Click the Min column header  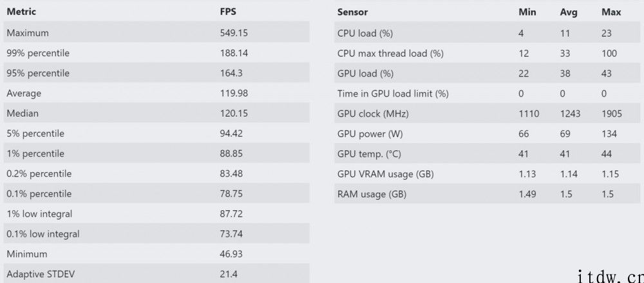pos(527,12)
